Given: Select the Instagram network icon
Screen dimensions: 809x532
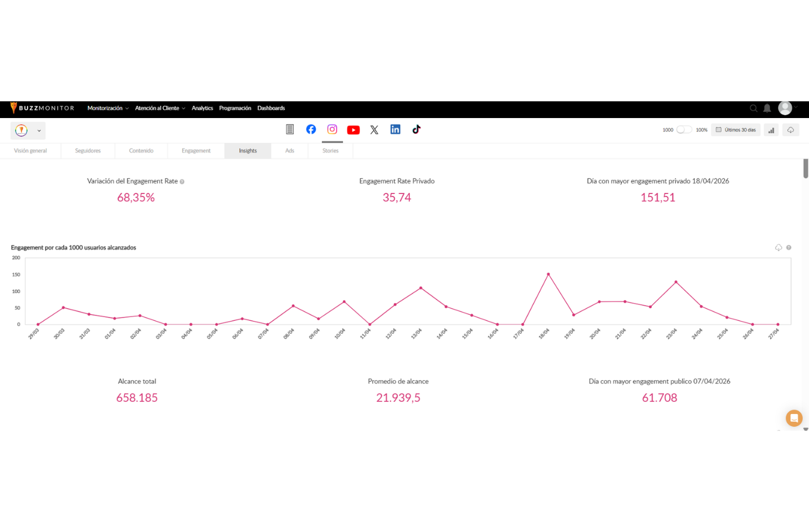Looking at the screenshot, I should 332,130.
